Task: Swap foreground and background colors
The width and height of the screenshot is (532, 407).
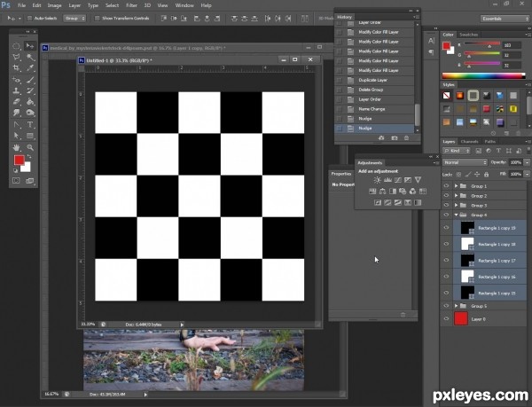Action: [29, 156]
